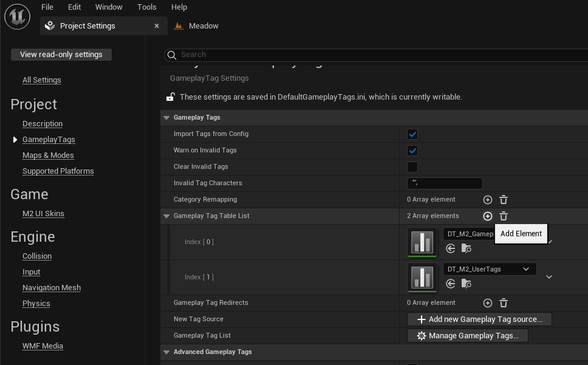The width and height of the screenshot is (588, 365).
Task: Empty the Gameplay Tag Table List array
Action: pyautogui.click(x=504, y=216)
